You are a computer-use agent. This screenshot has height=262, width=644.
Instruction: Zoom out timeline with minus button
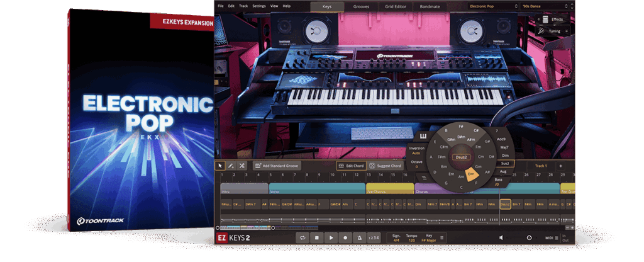click(x=567, y=227)
